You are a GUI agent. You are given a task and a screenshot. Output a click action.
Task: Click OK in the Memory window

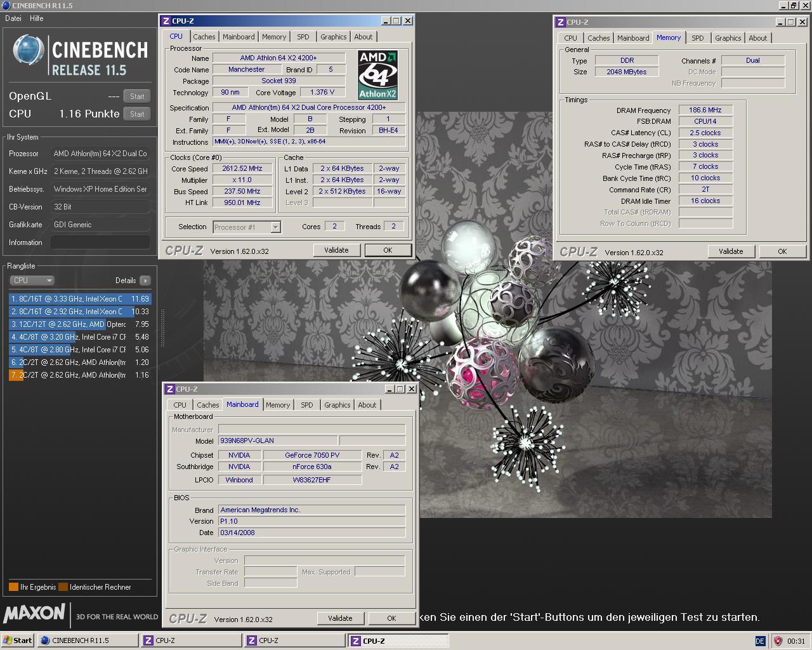[x=782, y=251]
